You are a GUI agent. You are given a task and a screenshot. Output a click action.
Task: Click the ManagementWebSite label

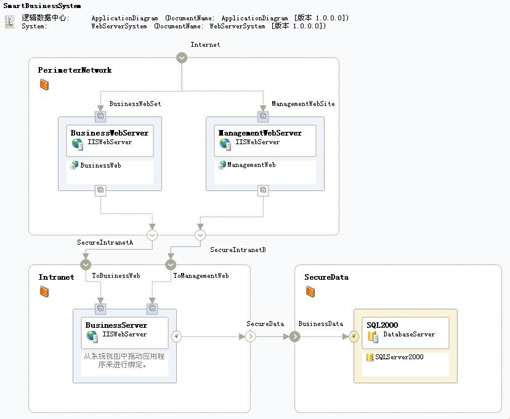coord(303,104)
